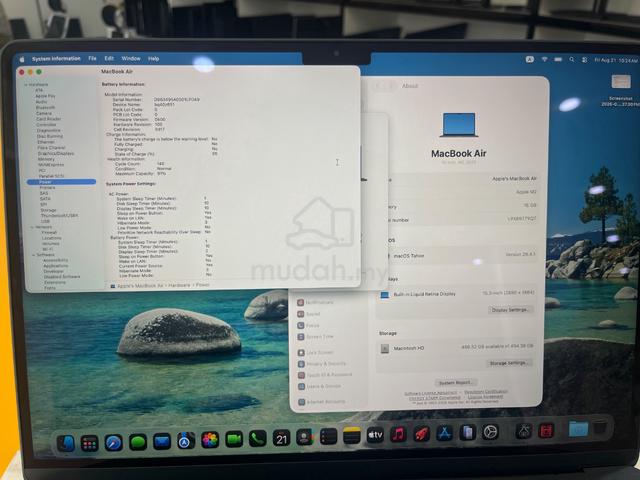Open Maps from the Dock
Screen dimensions: 640x480
pyautogui.click(x=186, y=441)
